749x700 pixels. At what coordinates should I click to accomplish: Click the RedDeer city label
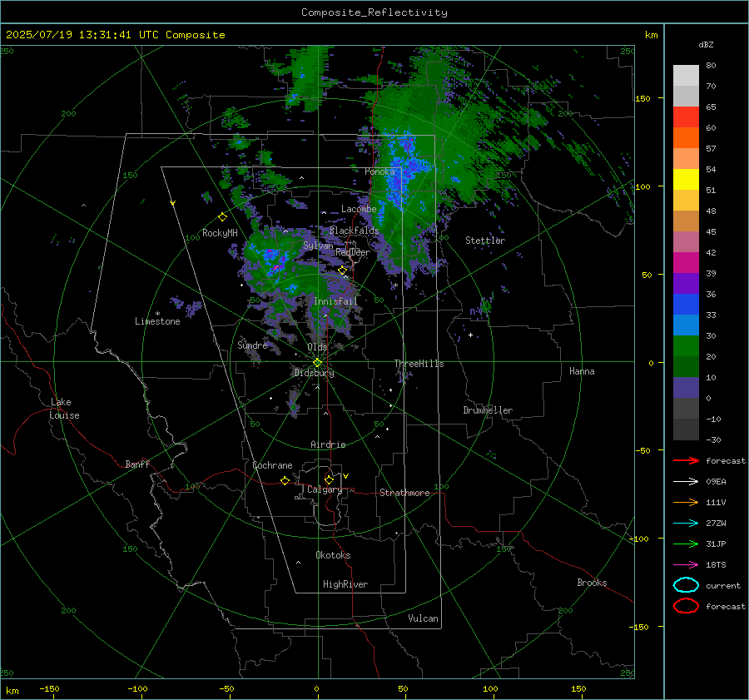[353, 252]
